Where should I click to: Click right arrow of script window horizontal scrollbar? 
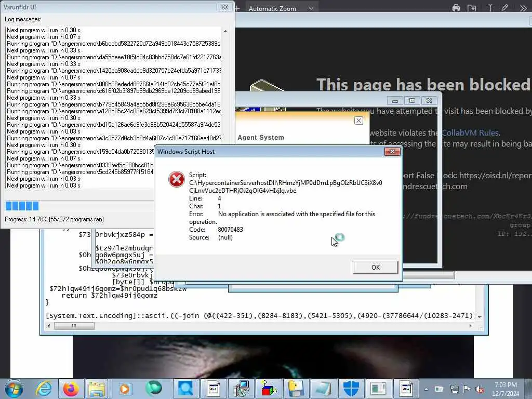coord(470,326)
